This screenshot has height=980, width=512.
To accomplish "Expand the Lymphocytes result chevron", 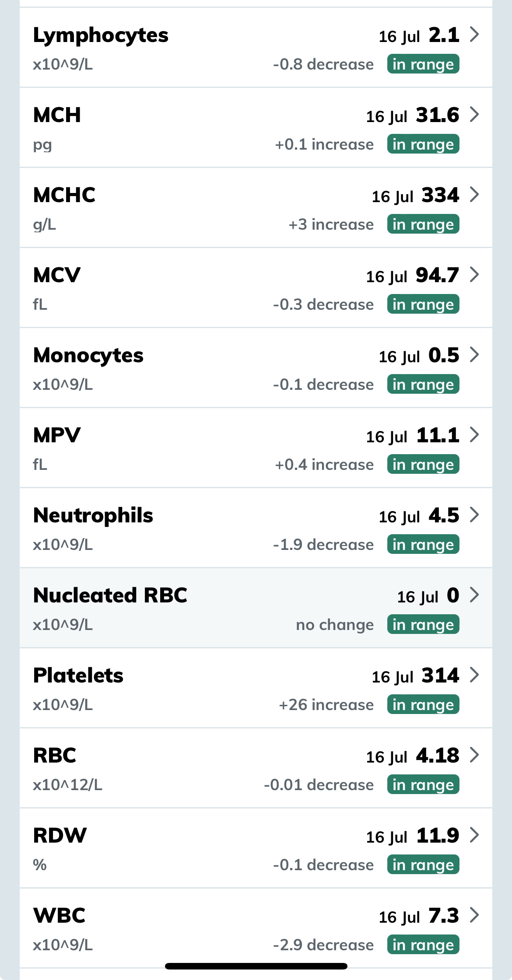I will [x=474, y=34].
